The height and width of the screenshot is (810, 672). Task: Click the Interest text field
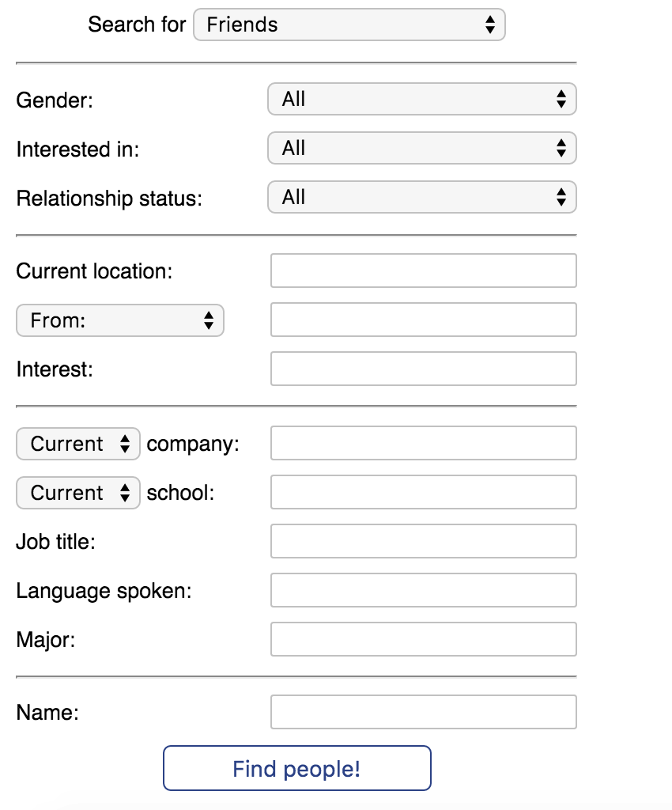[423, 369]
